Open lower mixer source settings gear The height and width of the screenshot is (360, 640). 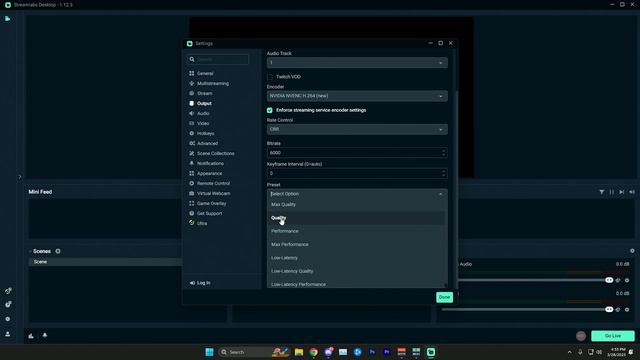(x=627, y=310)
